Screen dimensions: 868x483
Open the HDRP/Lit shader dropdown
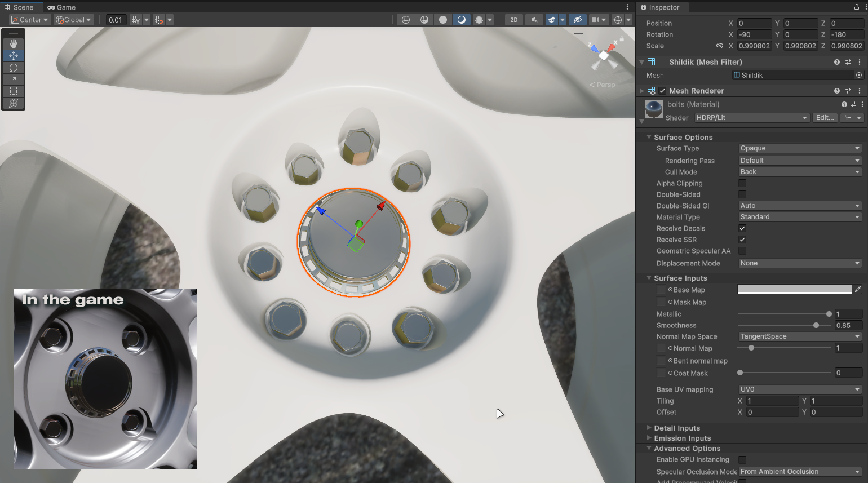752,118
